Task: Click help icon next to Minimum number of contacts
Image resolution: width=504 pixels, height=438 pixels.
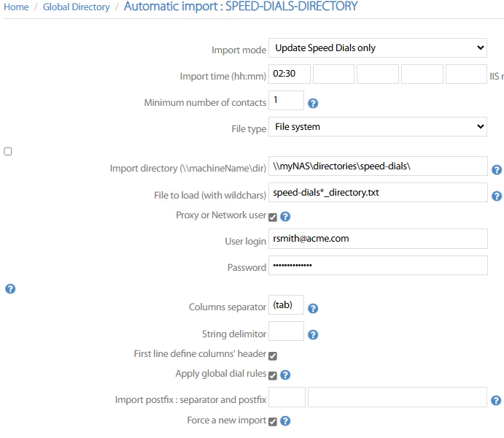Action: (x=313, y=103)
